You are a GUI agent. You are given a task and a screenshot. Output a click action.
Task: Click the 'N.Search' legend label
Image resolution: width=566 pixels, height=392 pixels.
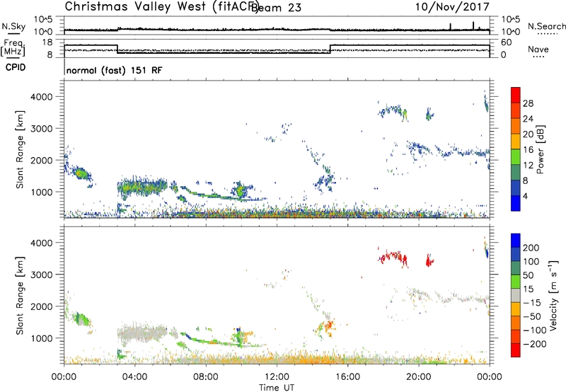click(x=546, y=26)
